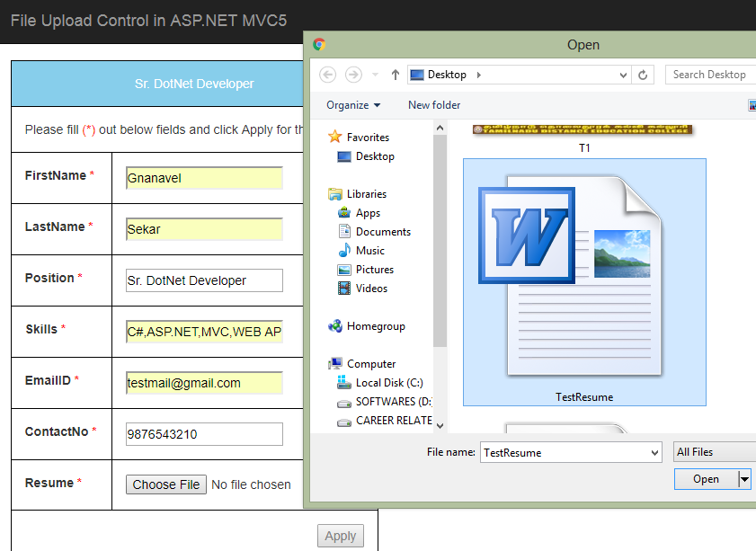
Task: Click New folder in the toolbar
Action: pyautogui.click(x=433, y=105)
